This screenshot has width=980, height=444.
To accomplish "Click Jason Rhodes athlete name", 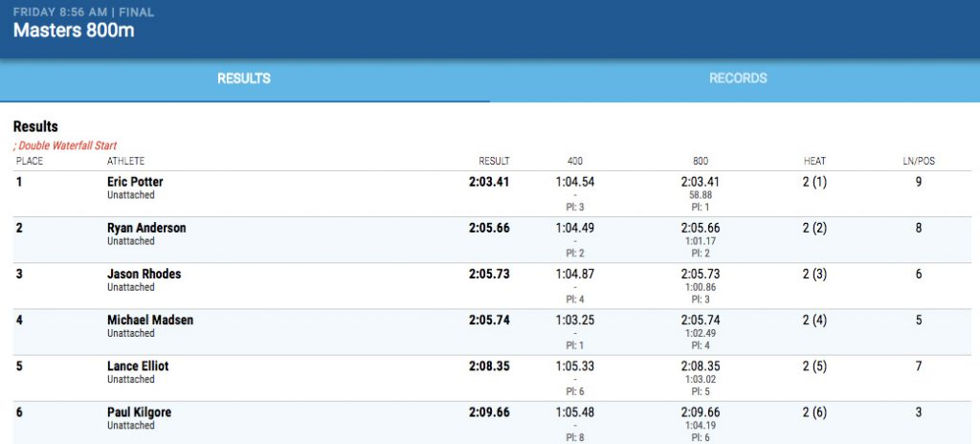I will [x=144, y=274].
